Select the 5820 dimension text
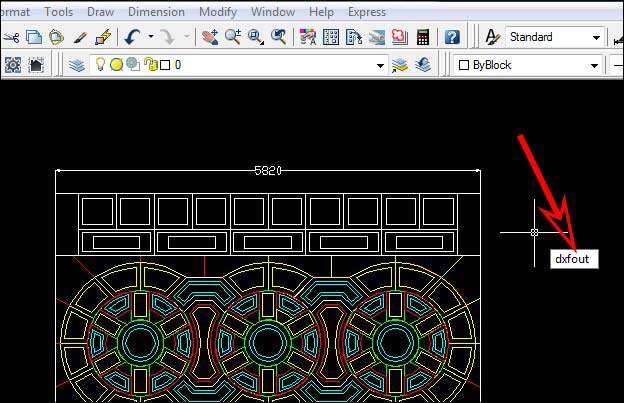The height and width of the screenshot is (403, 624). (268, 171)
